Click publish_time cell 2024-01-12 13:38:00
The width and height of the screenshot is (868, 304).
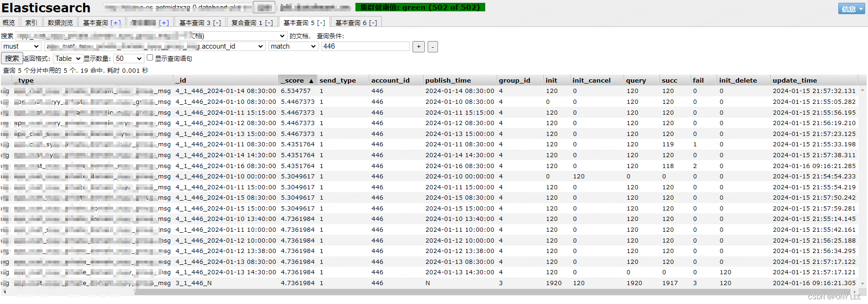pos(460,251)
